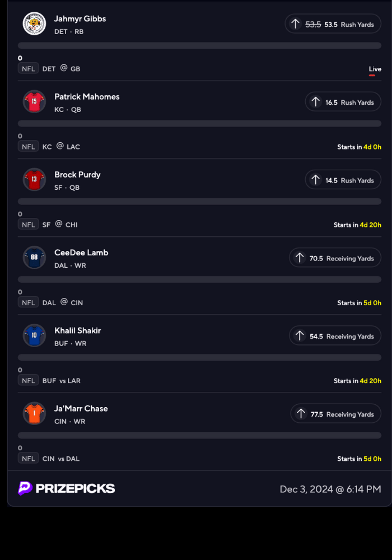Click CeeDee Lamb progress bar
Screen dimensions: 392x560
(199, 279)
